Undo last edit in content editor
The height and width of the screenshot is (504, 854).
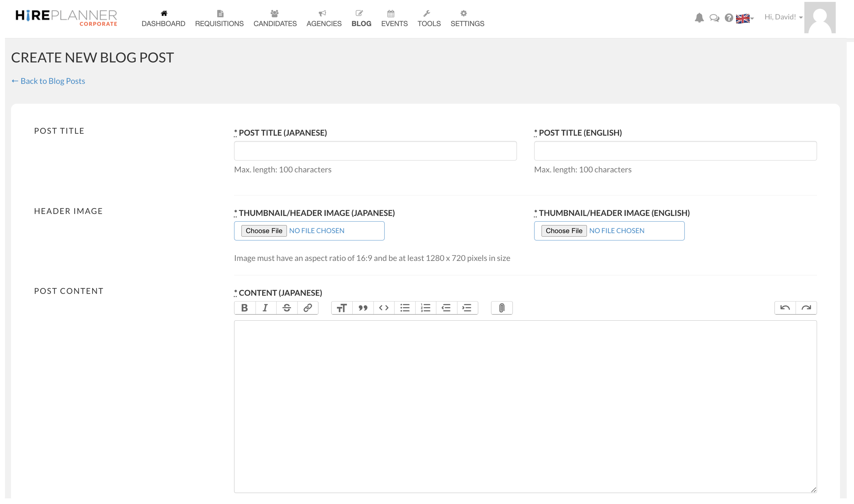click(x=785, y=308)
